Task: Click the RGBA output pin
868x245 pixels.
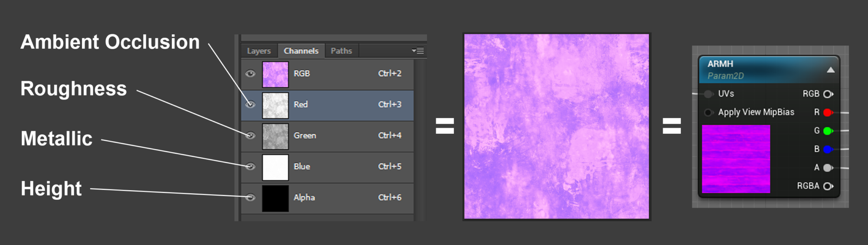Action: point(828,186)
